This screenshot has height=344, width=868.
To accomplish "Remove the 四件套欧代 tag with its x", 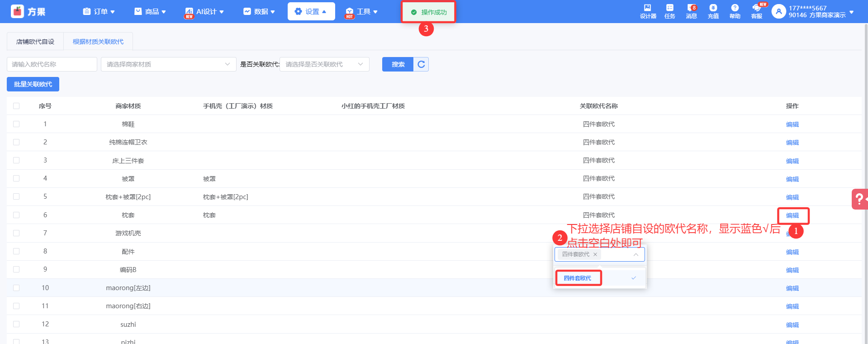I will pyautogui.click(x=595, y=254).
